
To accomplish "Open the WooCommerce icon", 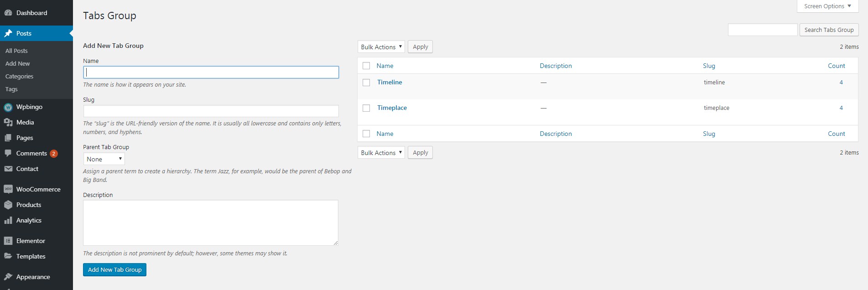I will pos(8,189).
